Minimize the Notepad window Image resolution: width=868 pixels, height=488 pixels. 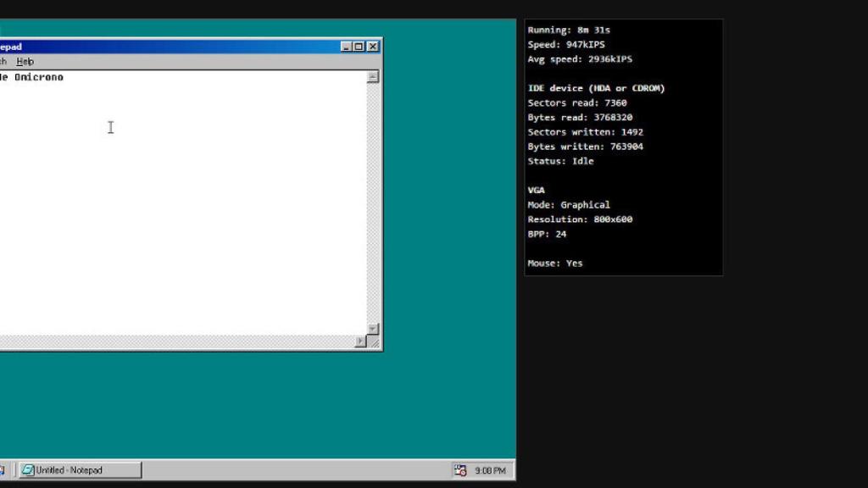pos(346,47)
